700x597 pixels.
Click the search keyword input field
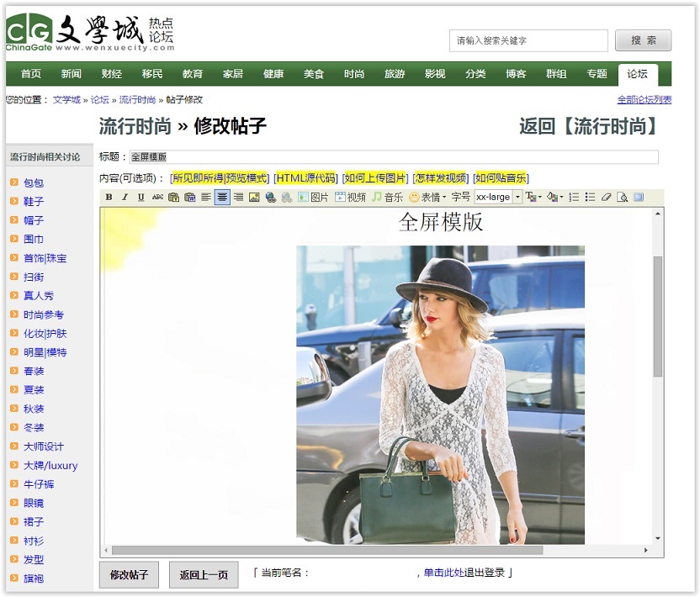pos(528,40)
